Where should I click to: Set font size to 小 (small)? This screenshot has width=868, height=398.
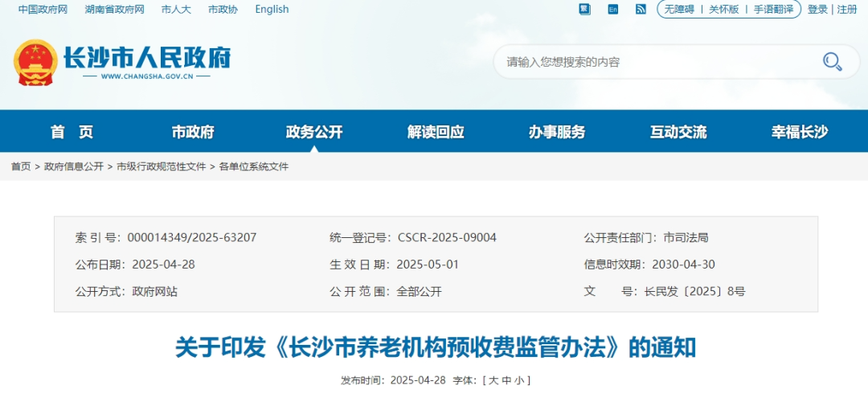pyautogui.click(x=520, y=380)
